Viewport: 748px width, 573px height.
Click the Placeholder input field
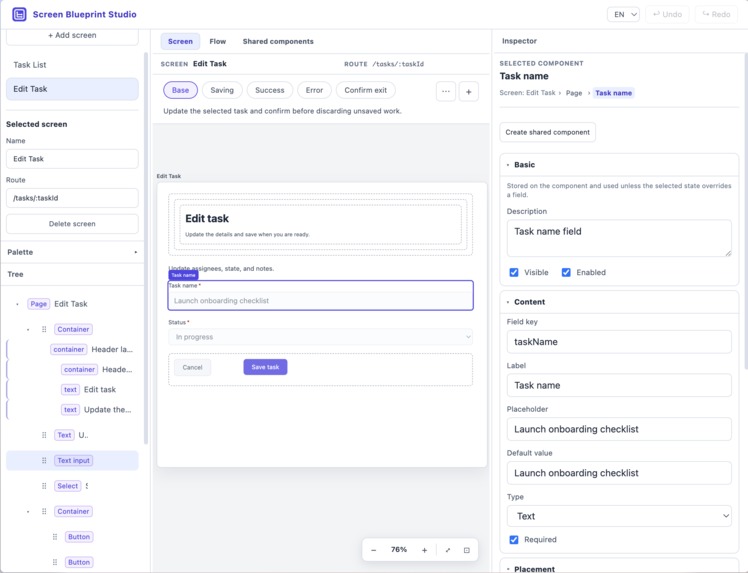pos(619,429)
